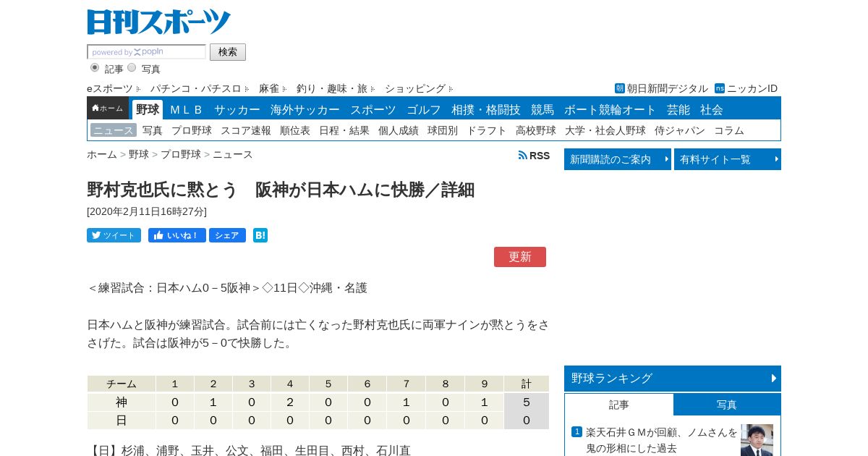This screenshot has height=456, width=868.
Task: Expand the パチンコ・パチスロ menu
Action: (x=200, y=88)
